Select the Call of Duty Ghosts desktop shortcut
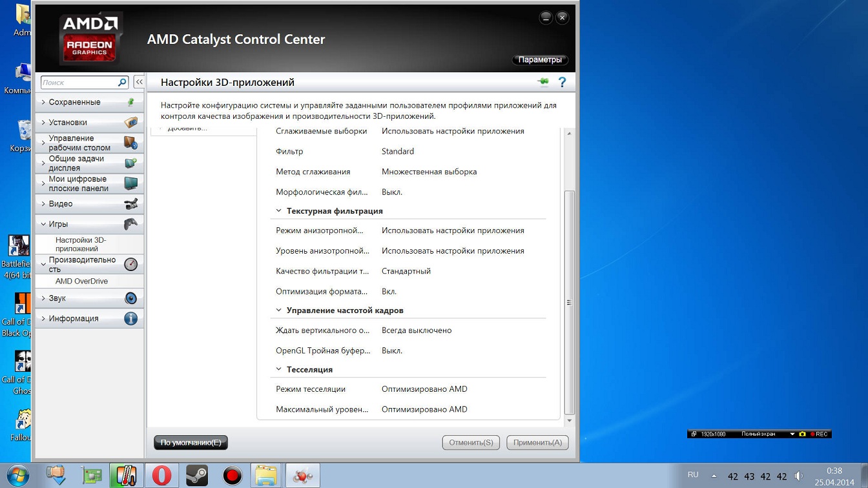 (x=18, y=372)
